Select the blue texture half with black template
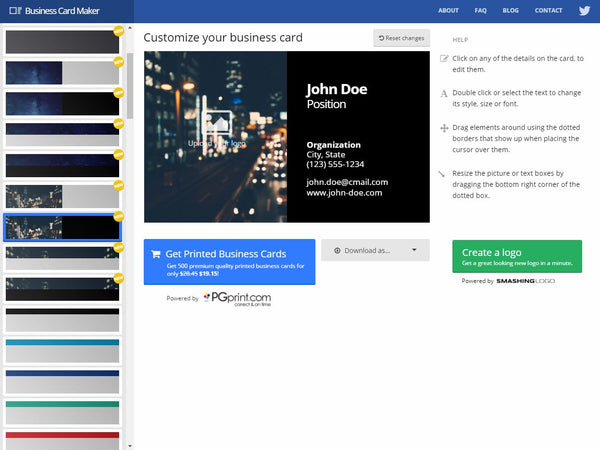The width and height of the screenshot is (600, 450). click(62, 104)
